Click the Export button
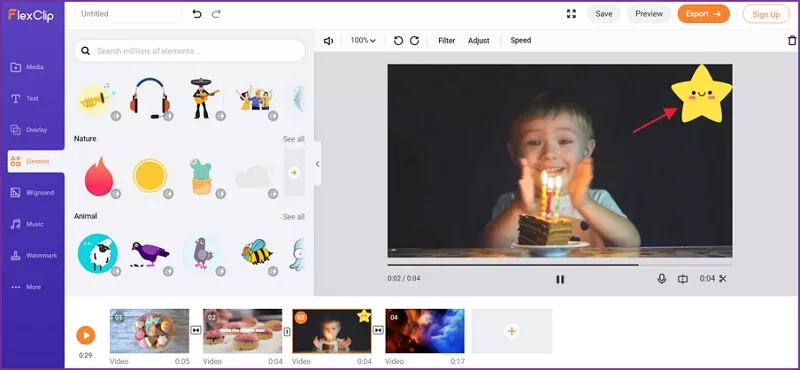 click(704, 14)
